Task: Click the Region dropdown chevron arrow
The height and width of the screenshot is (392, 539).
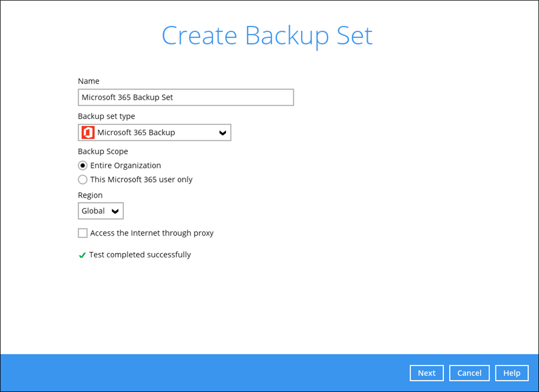Action: (115, 211)
